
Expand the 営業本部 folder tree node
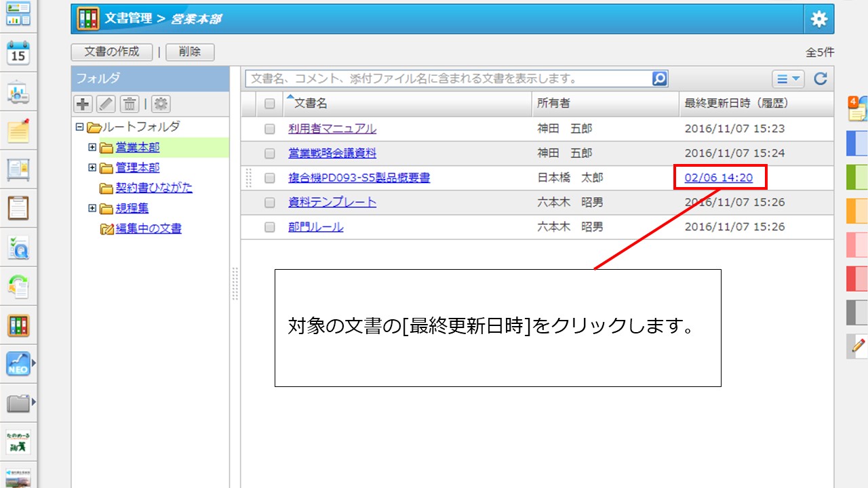pos(92,147)
